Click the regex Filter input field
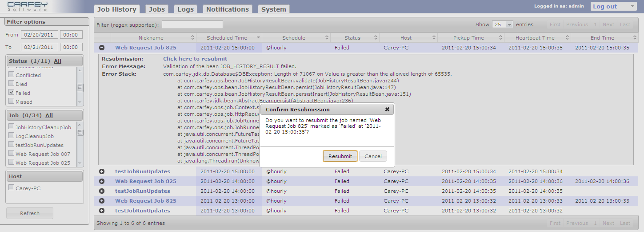 coord(192,25)
